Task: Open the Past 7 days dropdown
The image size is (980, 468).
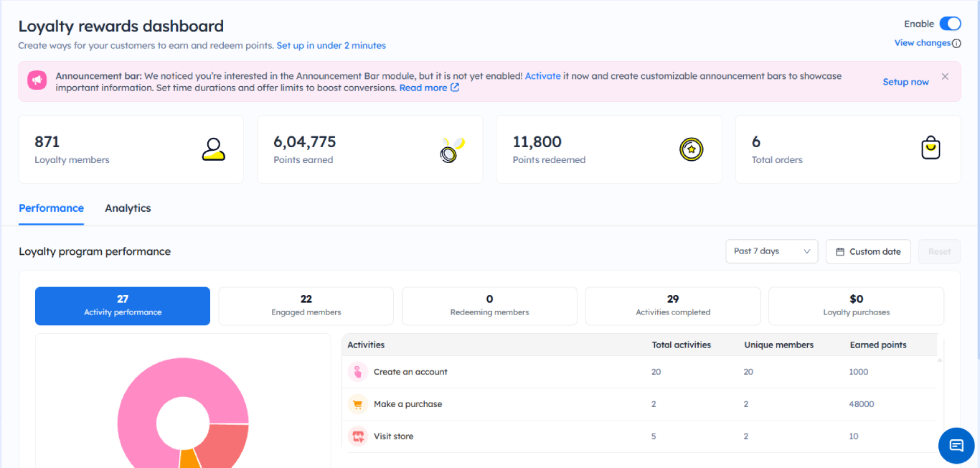Action: 772,251
